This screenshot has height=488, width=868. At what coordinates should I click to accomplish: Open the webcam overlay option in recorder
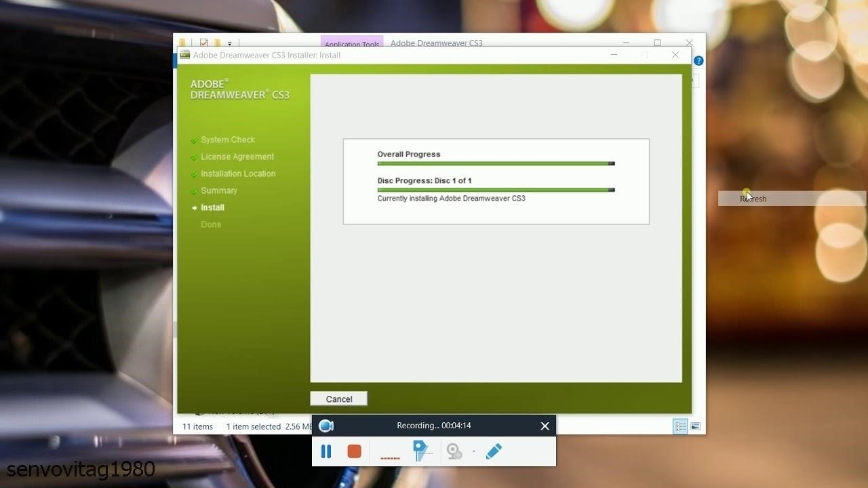tap(454, 451)
